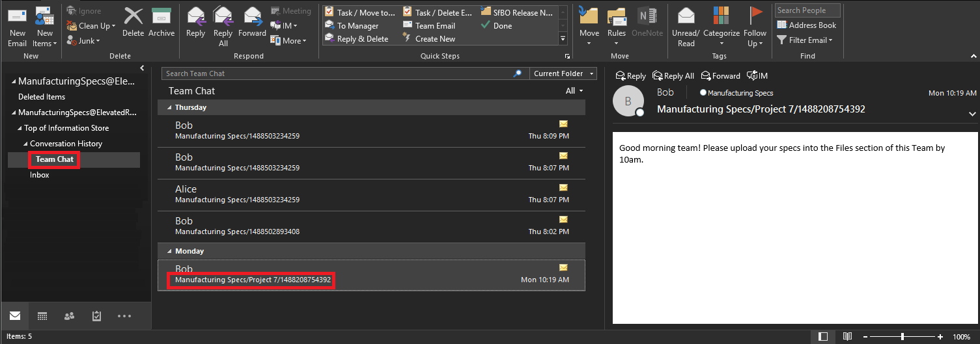The image size is (980, 344).
Task: Open the Categorize color menu
Action: (x=721, y=26)
